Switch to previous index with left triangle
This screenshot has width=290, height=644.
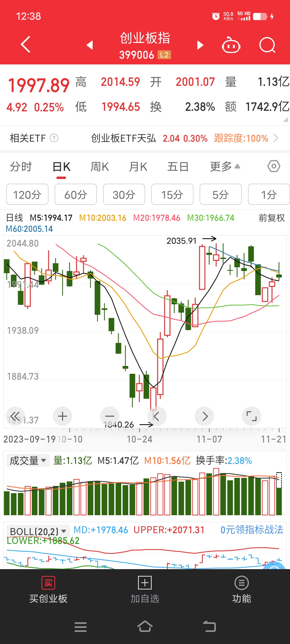point(90,45)
